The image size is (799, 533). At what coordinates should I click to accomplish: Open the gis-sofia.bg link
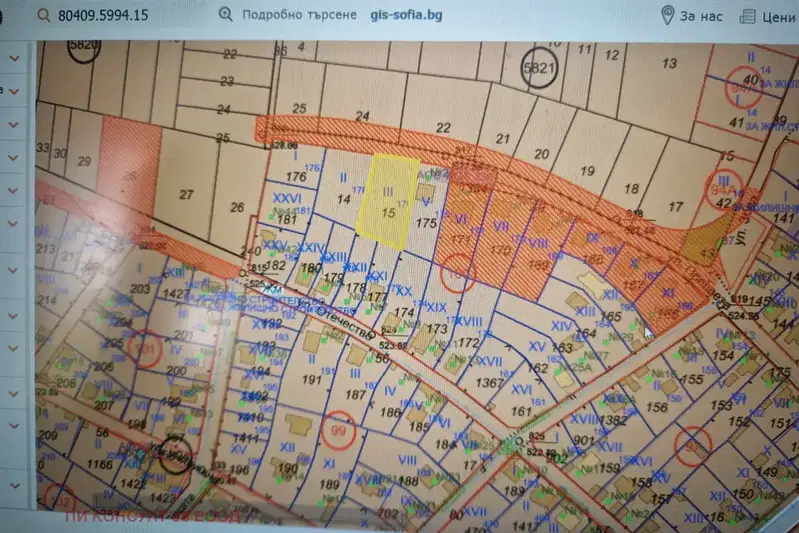click(x=406, y=15)
